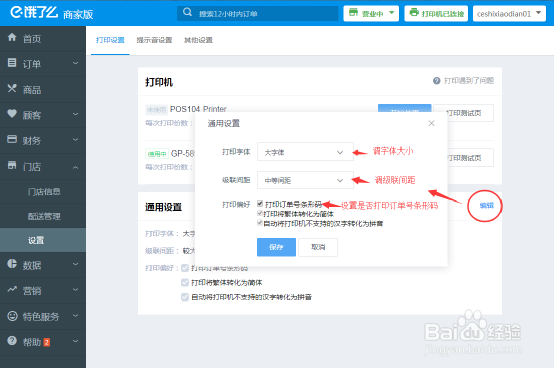Click the heart icon beside 顾客

[12, 113]
